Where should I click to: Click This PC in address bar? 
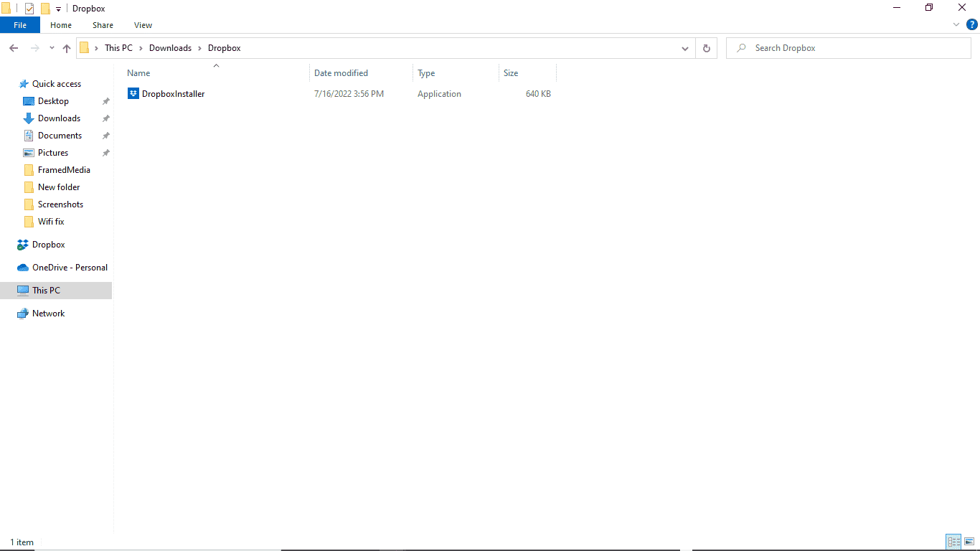click(118, 48)
